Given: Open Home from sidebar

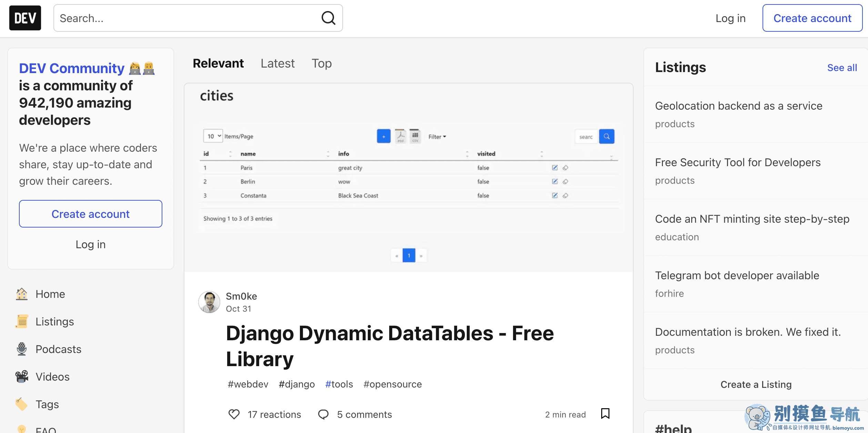Looking at the screenshot, I should coord(51,294).
